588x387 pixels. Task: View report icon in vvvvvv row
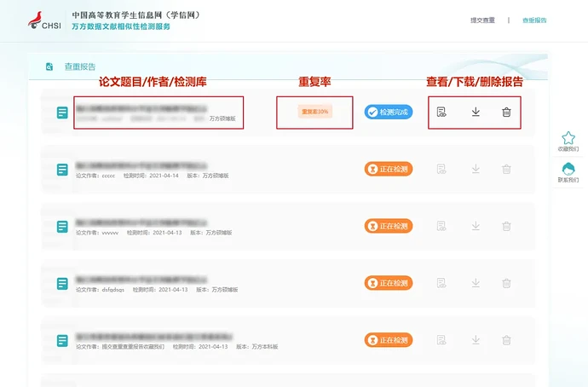(x=441, y=226)
